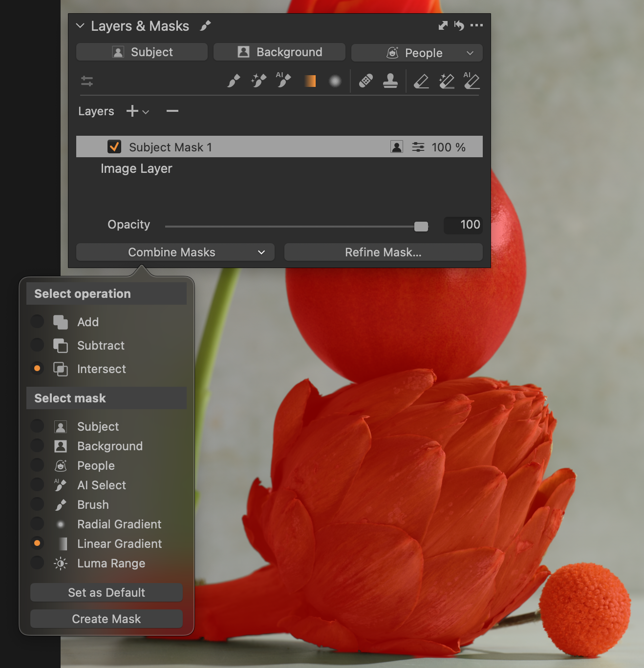The height and width of the screenshot is (668, 644).
Task: Select the Draw Mask brush tool
Action: 234,81
